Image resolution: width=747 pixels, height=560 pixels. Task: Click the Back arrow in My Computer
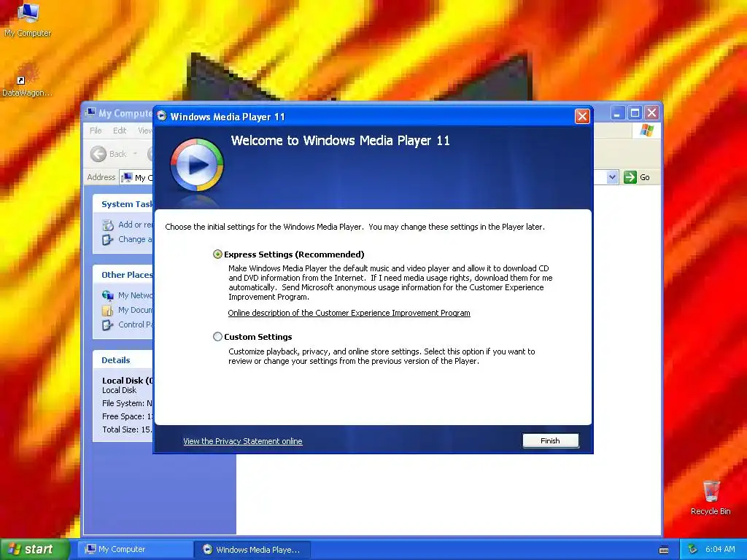coord(98,154)
